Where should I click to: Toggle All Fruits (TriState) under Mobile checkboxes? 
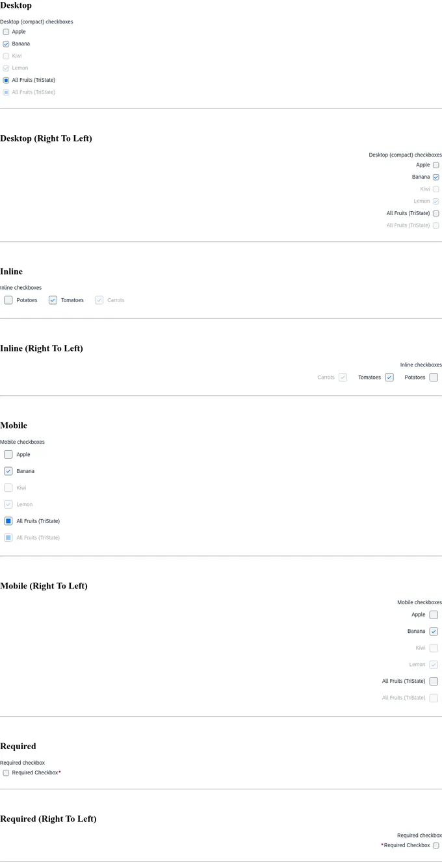[x=8, y=521]
